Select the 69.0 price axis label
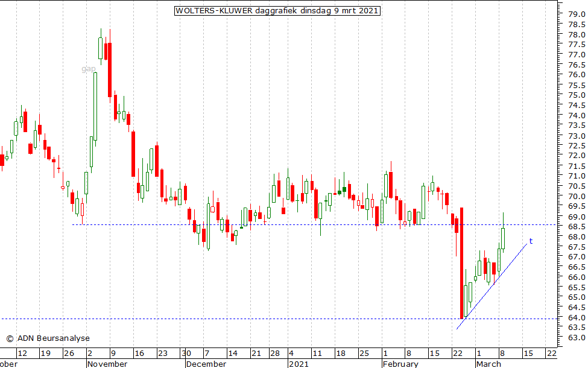 pyautogui.click(x=577, y=217)
